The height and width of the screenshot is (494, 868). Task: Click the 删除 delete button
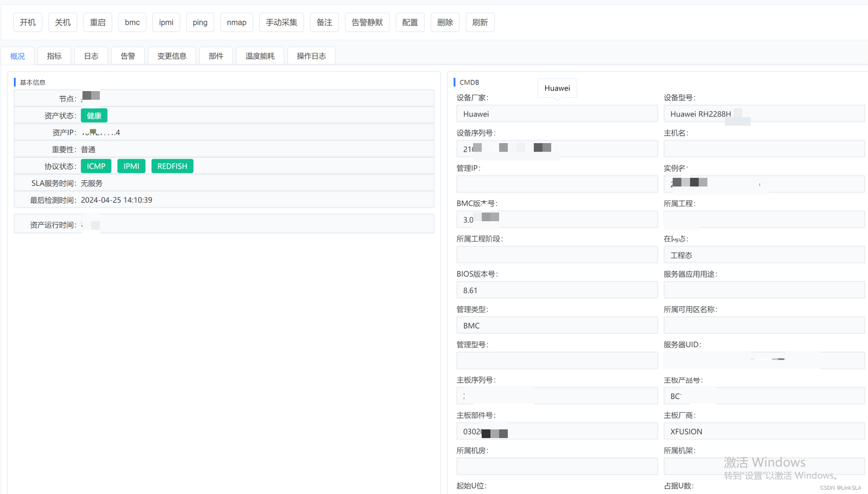coord(445,23)
